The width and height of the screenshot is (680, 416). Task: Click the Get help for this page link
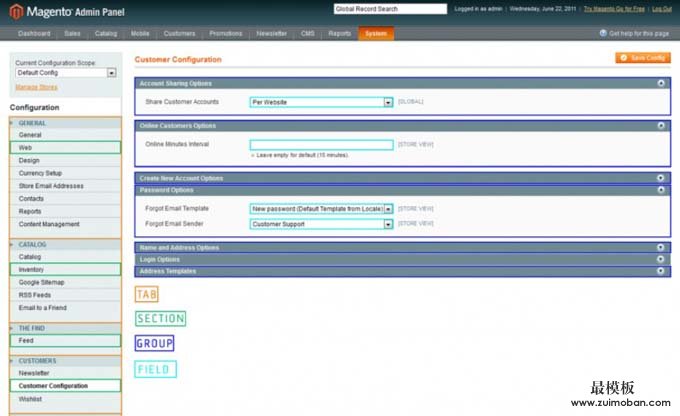click(x=639, y=33)
